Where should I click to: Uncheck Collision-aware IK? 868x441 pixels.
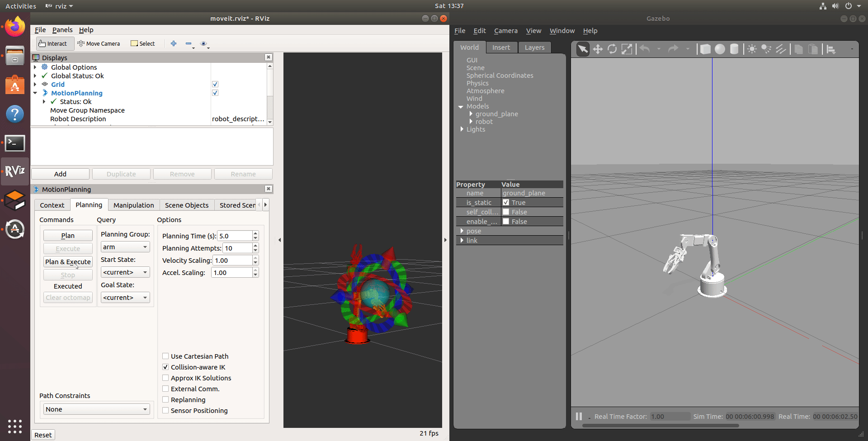pos(165,367)
